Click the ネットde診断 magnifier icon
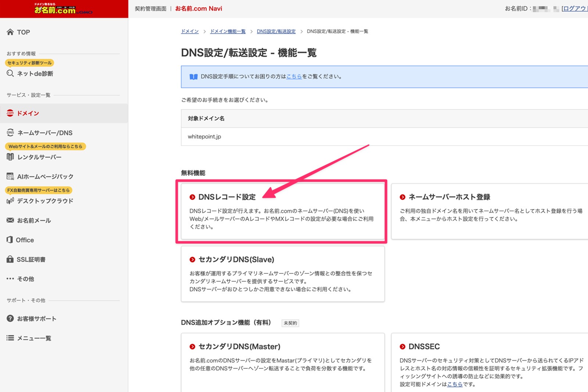Screen dimensions: 588x392 [x=10, y=74]
